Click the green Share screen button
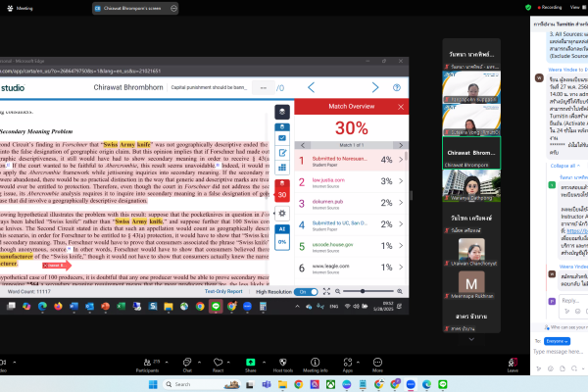This screenshot has width=588, height=392. [251, 365]
